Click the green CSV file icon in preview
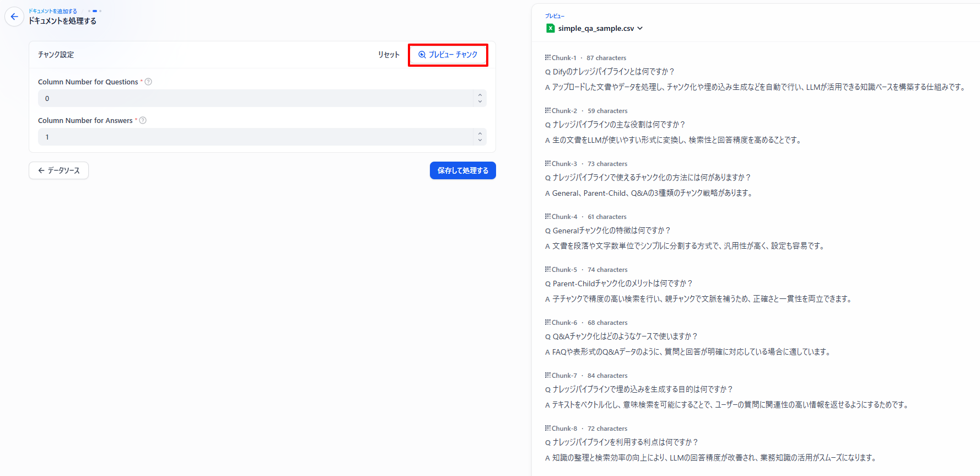The width and height of the screenshot is (980, 476). (x=550, y=28)
